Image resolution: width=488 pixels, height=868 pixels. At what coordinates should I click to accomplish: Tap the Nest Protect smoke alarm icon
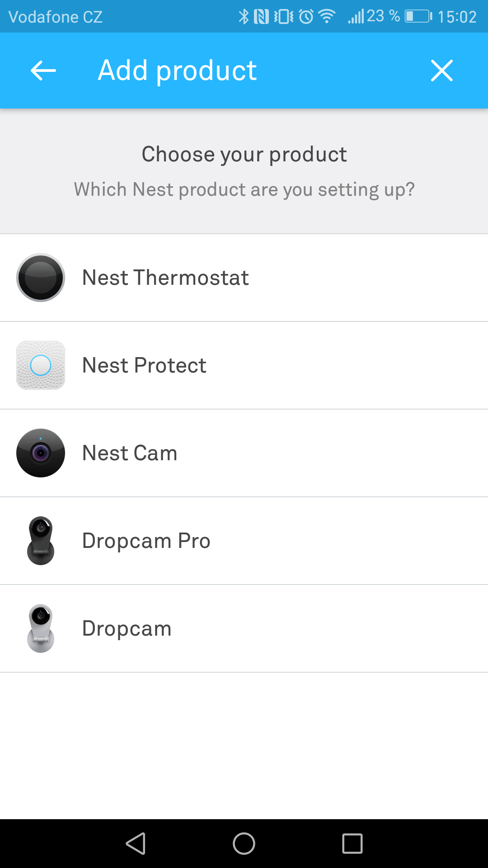coord(41,365)
